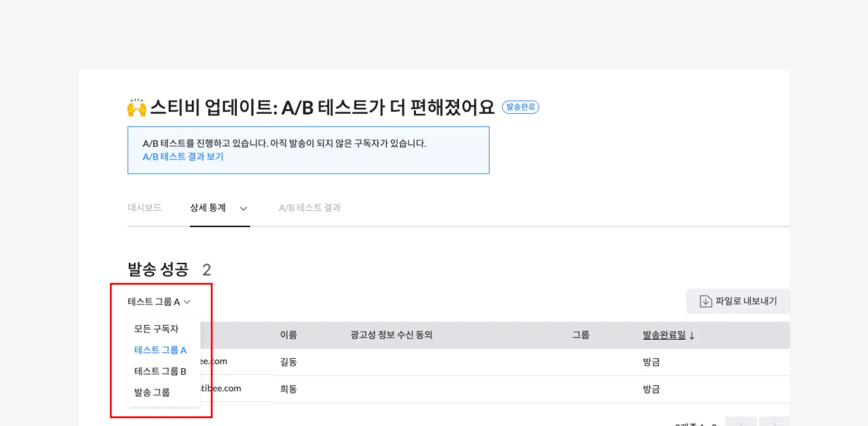Click the 파일로 내보내기 button
Screen dimensions: 868x426
(x=738, y=301)
